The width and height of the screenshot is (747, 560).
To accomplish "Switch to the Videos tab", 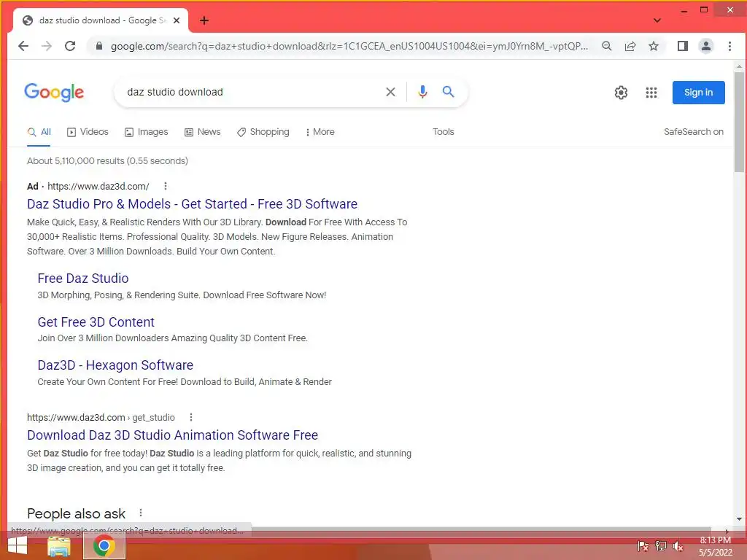I will [88, 132].
